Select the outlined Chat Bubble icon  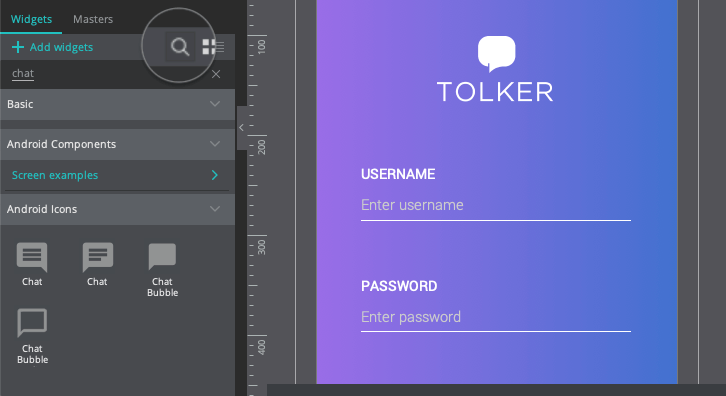click(x=32, y=322)
